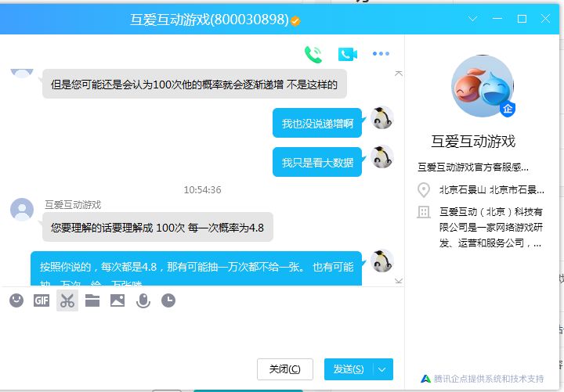Screen dimensions: 564x392
Task: Click the company building icon in the profile panel
Action: tap(424, 212)
